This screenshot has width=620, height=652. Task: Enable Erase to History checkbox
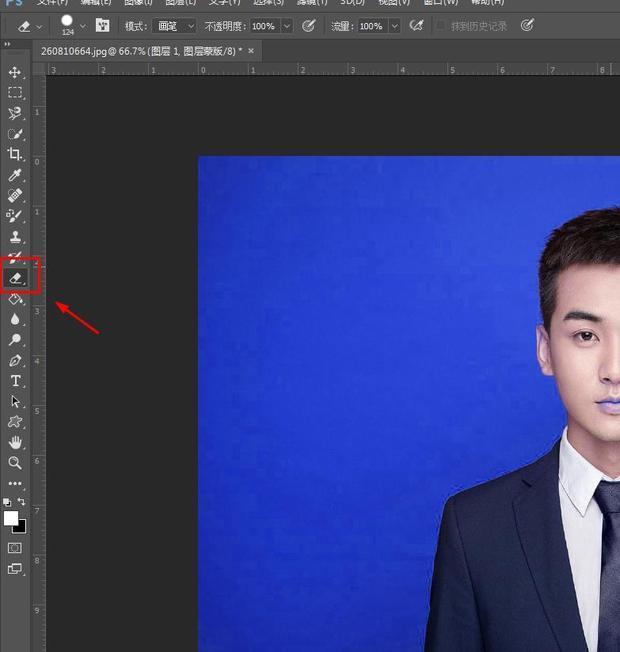440,26
